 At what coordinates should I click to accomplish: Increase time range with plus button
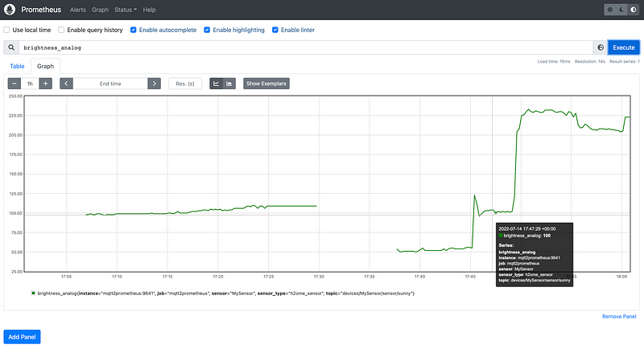pos(46,84)
